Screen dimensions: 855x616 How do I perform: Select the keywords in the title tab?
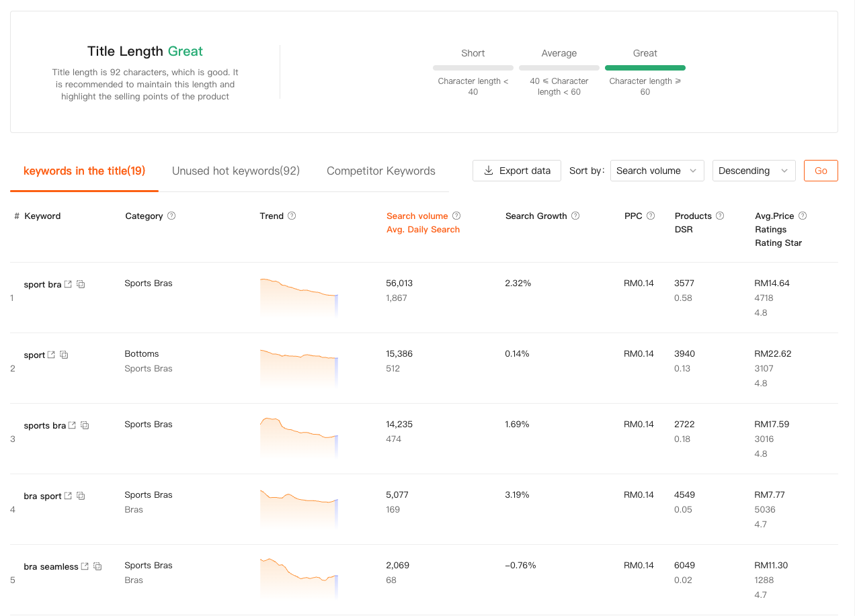point(84,171)
